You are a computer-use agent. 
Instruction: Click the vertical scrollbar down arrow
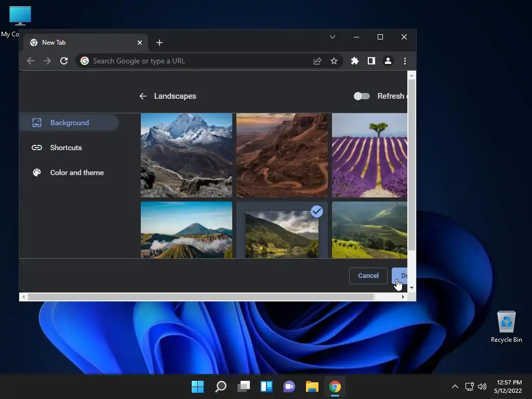pyautogui.click(x=411, y=288)
